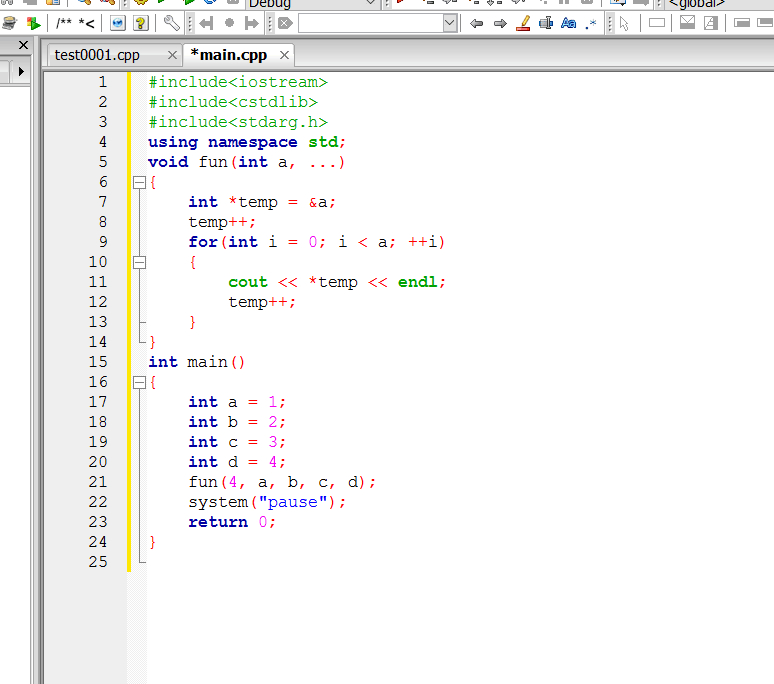
Task: Click the arrow pointer select tool icon
Action: 624,23
